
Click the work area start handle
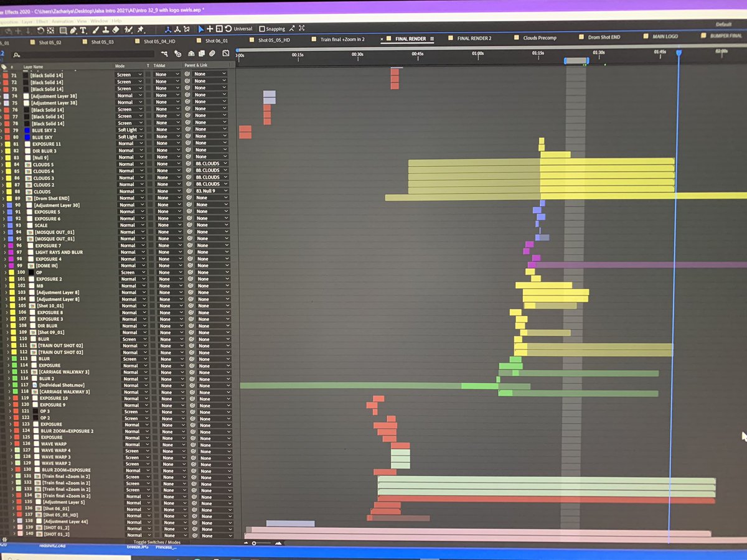point(566,60)
